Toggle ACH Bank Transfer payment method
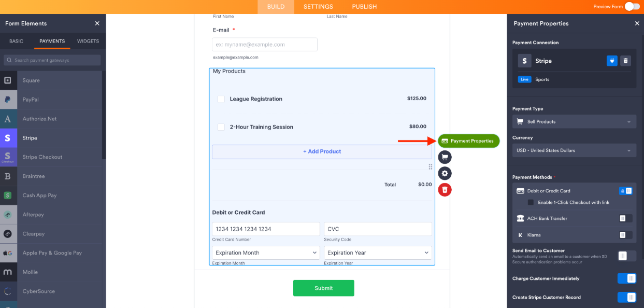This screenshot has height=308, width=644. point(625,218)
